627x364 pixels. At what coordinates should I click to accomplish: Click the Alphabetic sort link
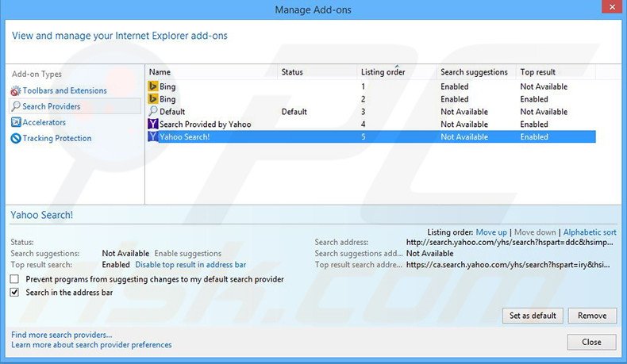coord(590,232)
